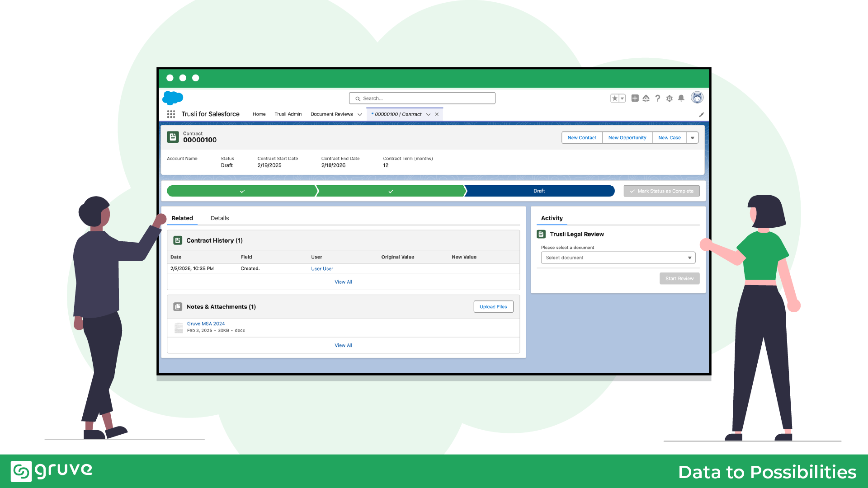
Task: Open the App Launcher grid icon
Action: pos(171,114)
